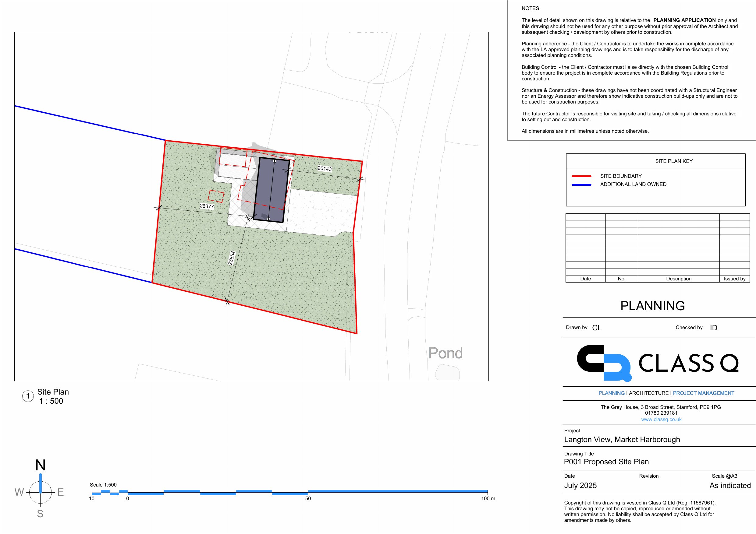
Task: Click the P001 Proposed Site Plan title
Action: 606,462
